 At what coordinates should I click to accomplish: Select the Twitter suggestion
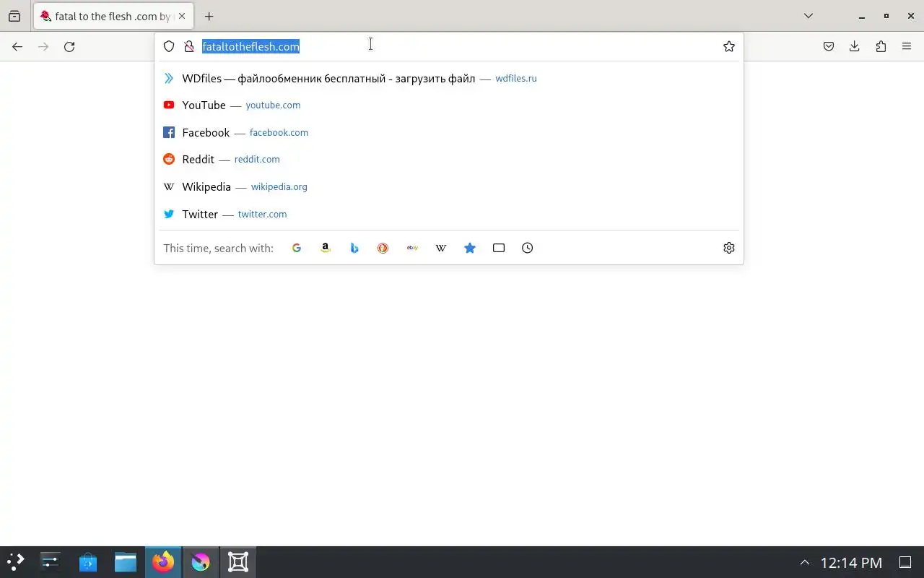(x=449, y=214)
